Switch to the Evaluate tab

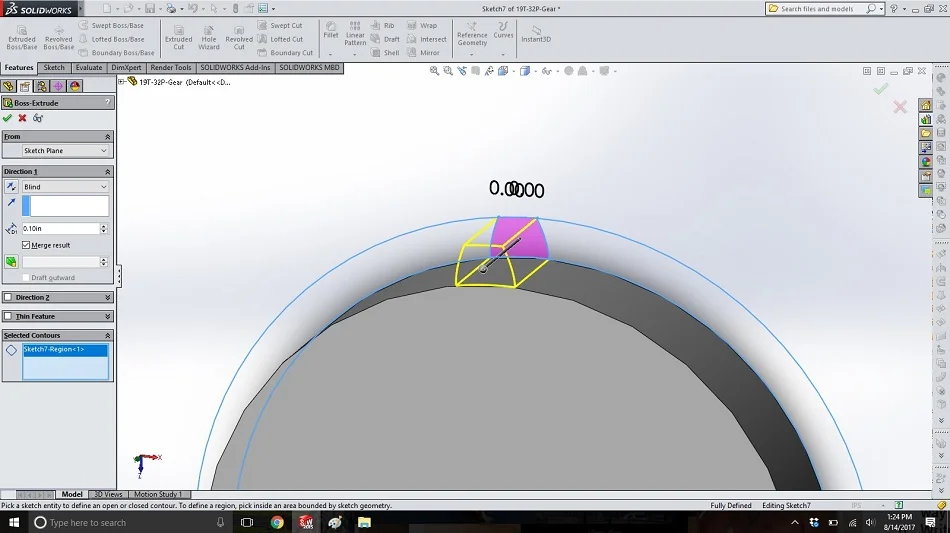tap(89, 68)
